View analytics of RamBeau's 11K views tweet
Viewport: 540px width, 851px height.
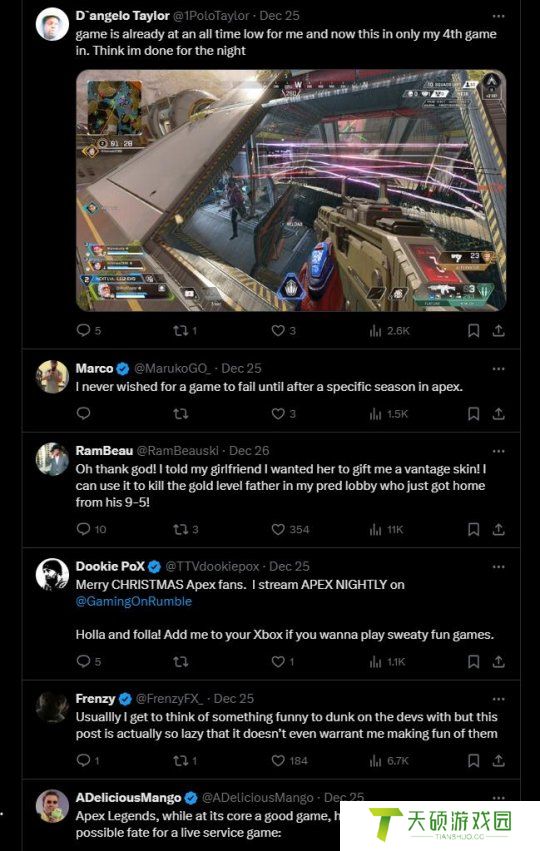point(376,529)
